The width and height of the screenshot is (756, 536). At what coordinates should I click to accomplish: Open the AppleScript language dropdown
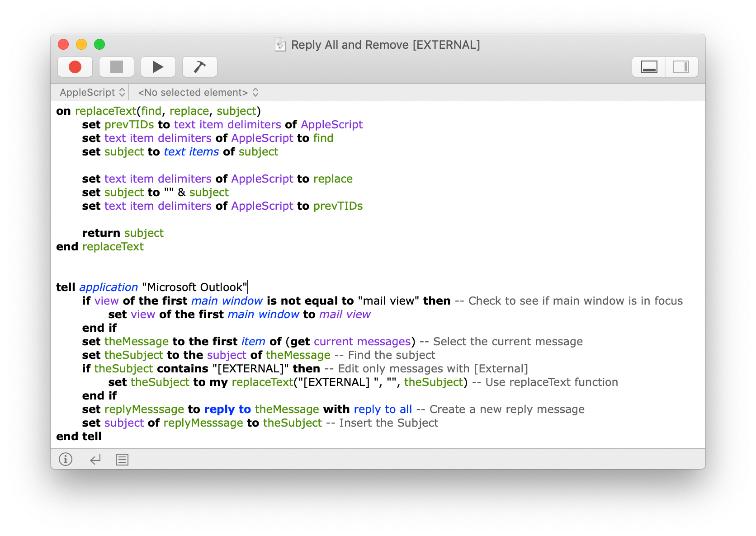(x=92, y=92)
